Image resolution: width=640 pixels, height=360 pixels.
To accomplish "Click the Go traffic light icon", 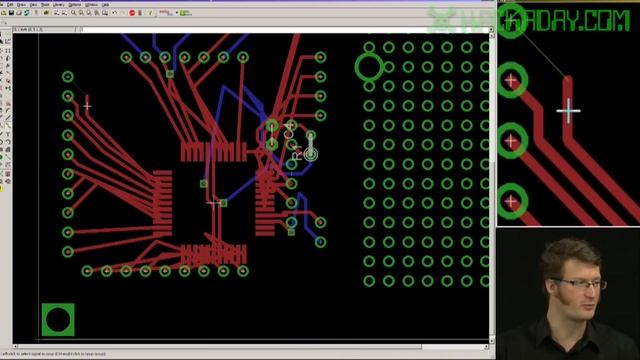I will 140,13.
